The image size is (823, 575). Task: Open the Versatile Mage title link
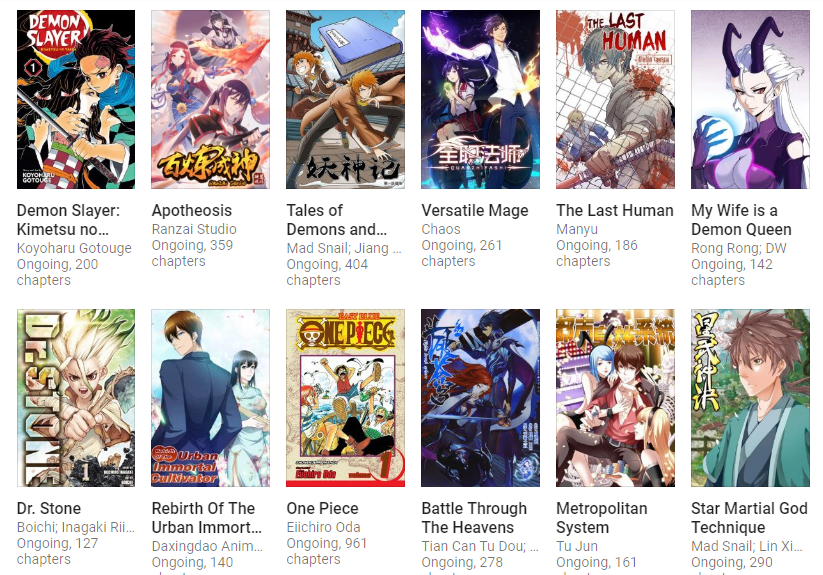coord(475,210)
